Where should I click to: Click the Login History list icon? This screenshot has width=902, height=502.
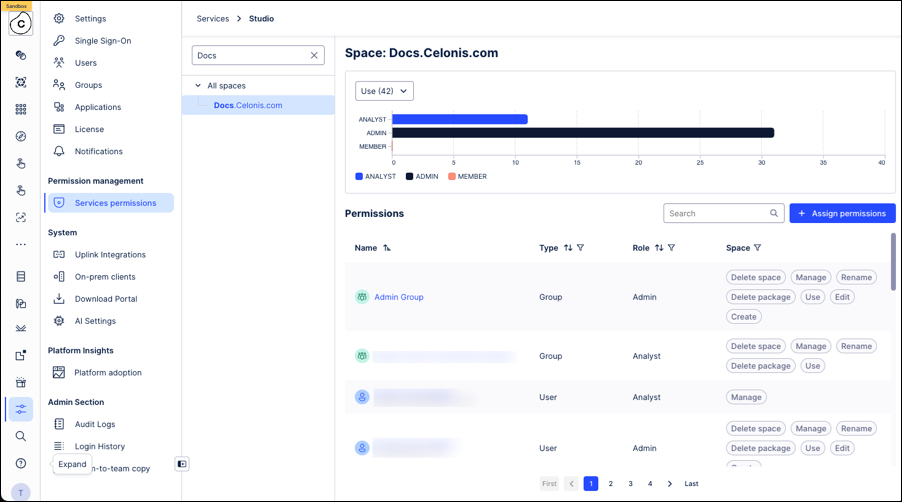point(59,446)
